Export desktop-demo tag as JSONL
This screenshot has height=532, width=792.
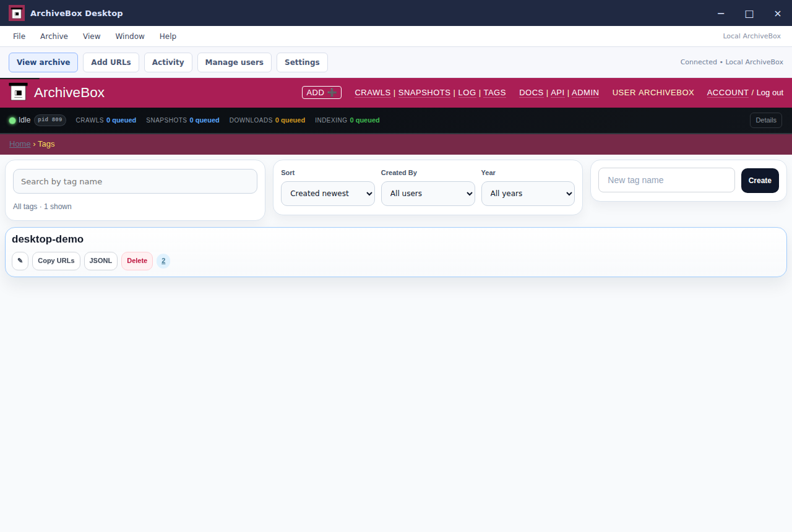(101, 261)
